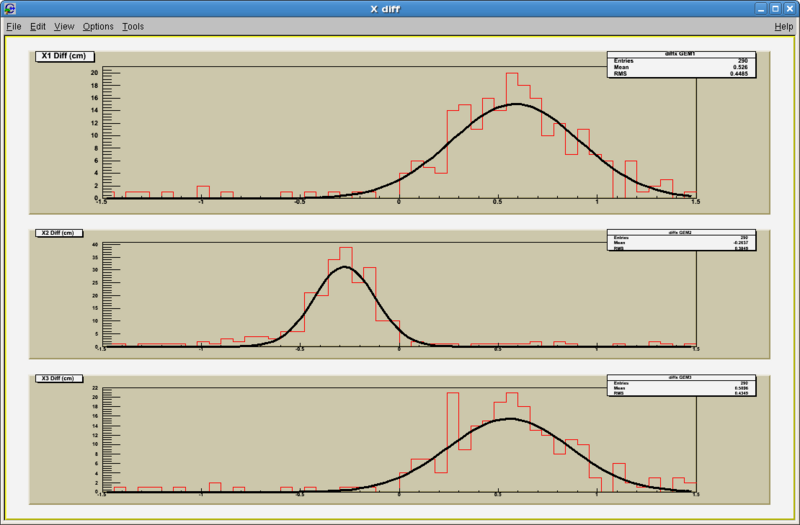Open the File menu

(x=14, y=27)
